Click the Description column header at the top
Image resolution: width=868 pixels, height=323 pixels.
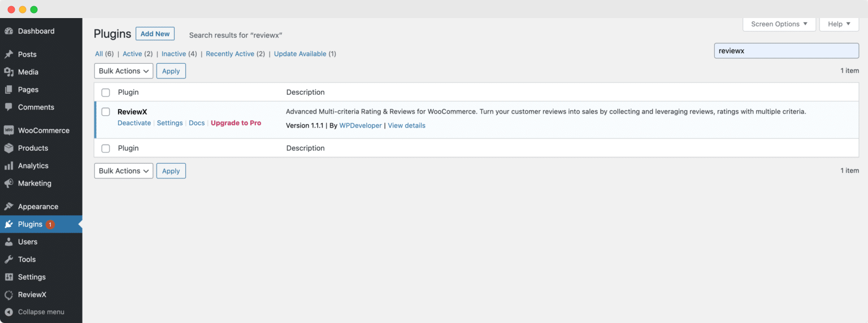[305, 92]
